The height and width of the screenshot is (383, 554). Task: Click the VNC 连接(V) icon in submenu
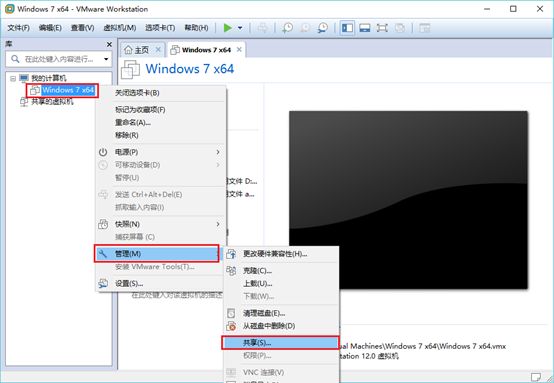coord(231,372)
